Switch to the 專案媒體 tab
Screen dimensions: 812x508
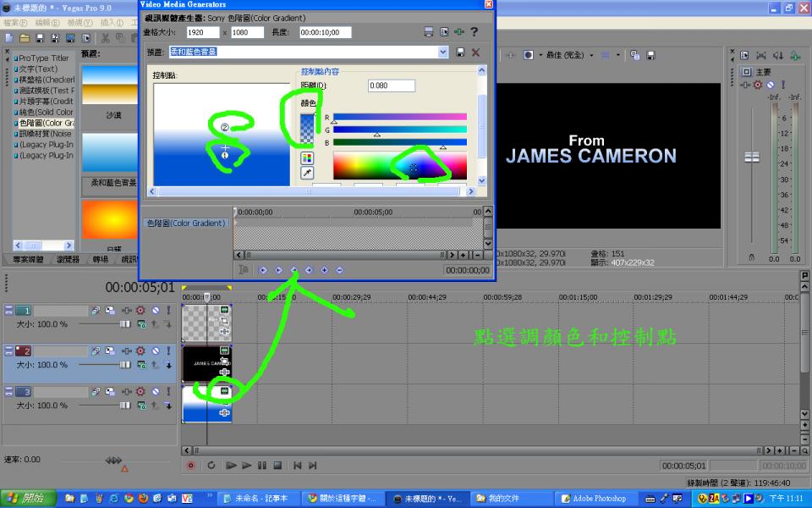[x=28, y=259]
